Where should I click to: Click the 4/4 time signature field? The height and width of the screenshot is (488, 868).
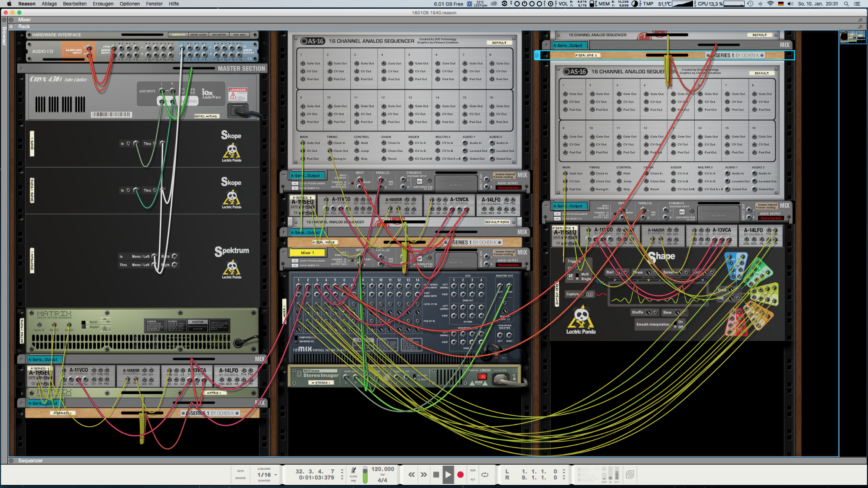tap(382, 480)
